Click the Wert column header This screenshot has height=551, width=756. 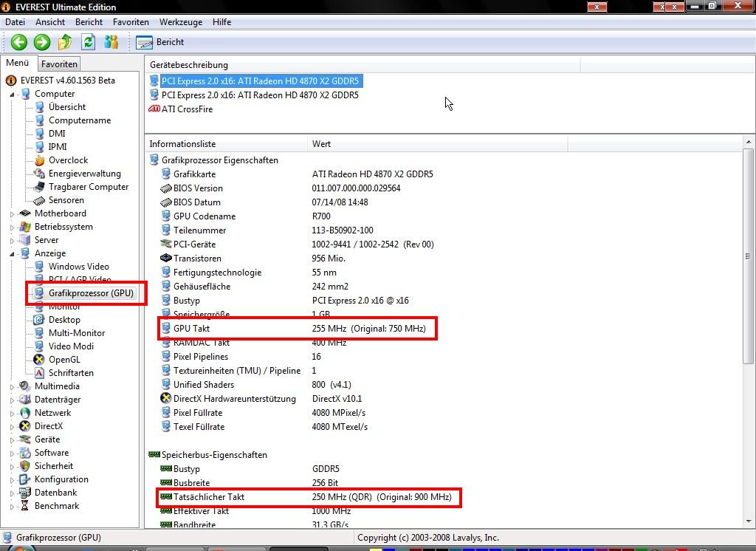[x=437, y=144]
